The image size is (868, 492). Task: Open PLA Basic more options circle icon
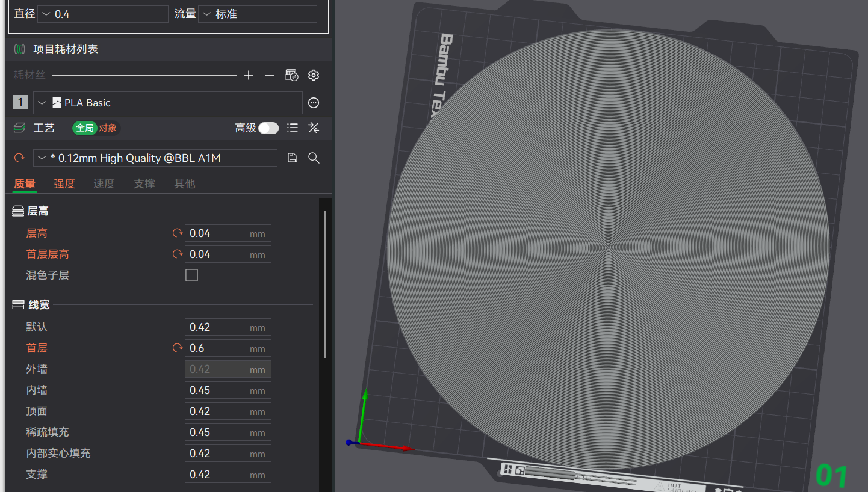point(313,103)
